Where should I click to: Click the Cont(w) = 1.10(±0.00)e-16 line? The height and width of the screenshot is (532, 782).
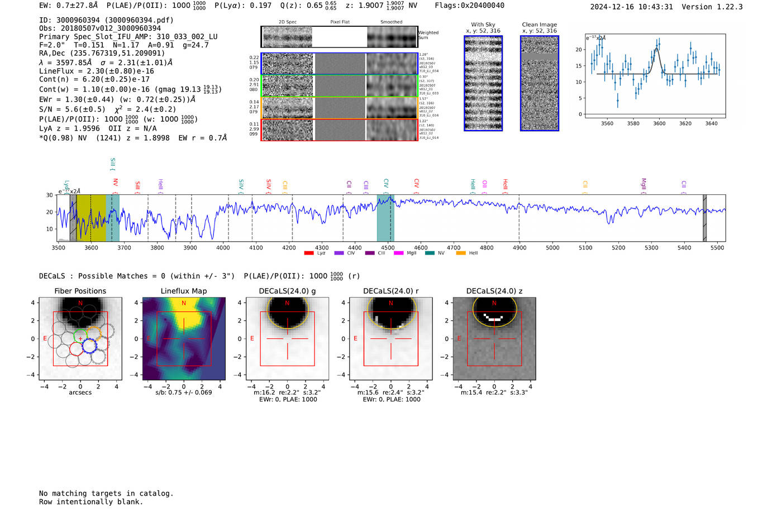pos(130,89)
